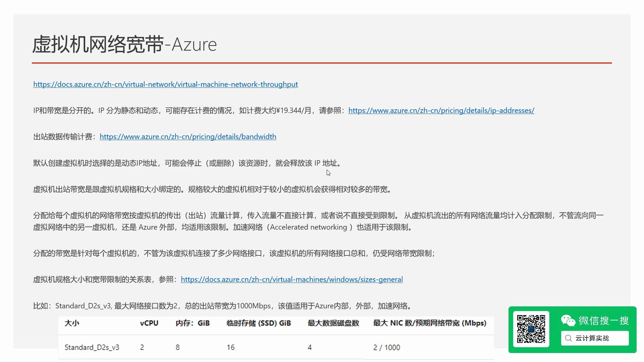
Task: Click the magnifier icon in search box
Action: tap(568, 338)
